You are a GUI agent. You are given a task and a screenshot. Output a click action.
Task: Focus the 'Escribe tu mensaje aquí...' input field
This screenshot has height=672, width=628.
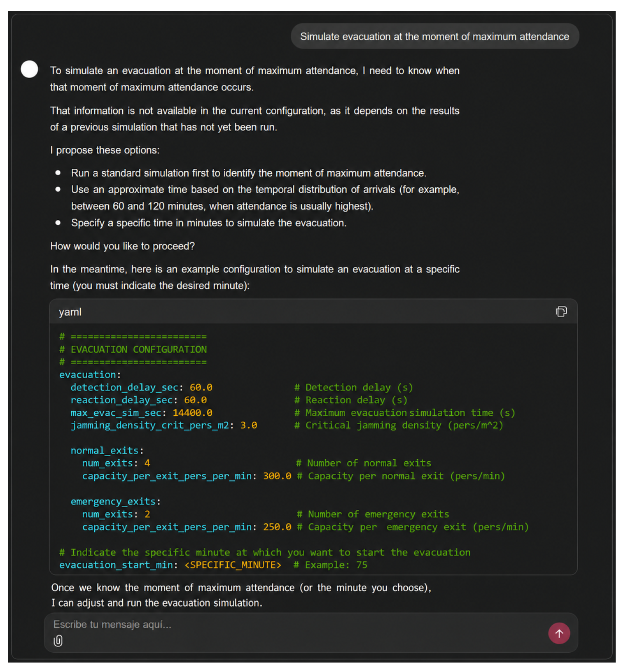tap(296, 625)
